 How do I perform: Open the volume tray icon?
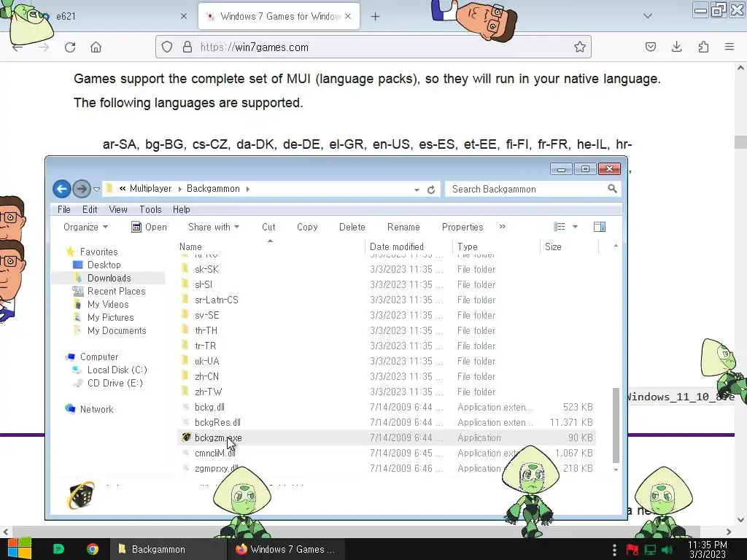pyautogui.click(x=667, y=550)
